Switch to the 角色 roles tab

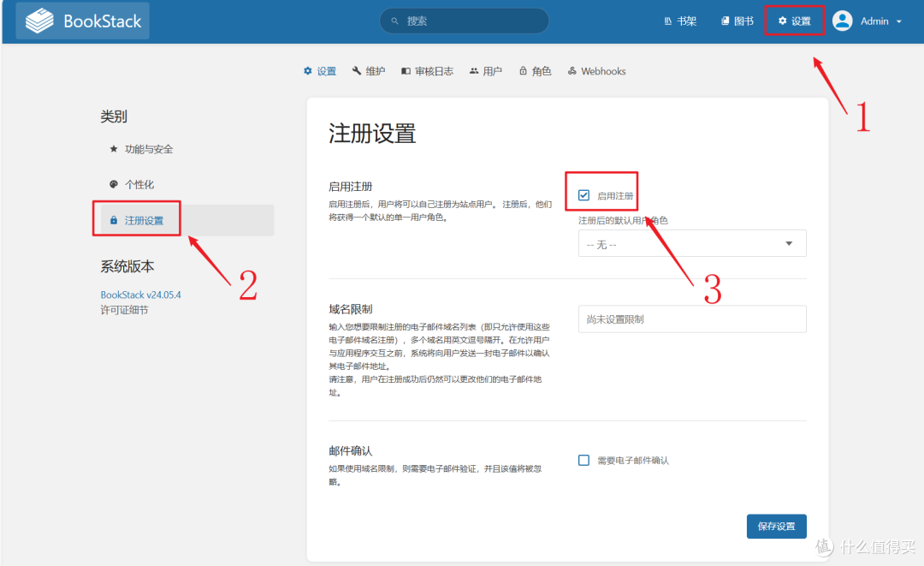click(x=535, y=71)
